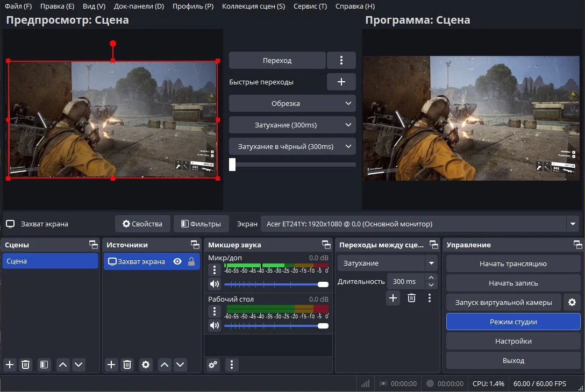Open scene filters icon in Сцены toolbar
The height and width of the screenshot is (392, 585).
44,365
